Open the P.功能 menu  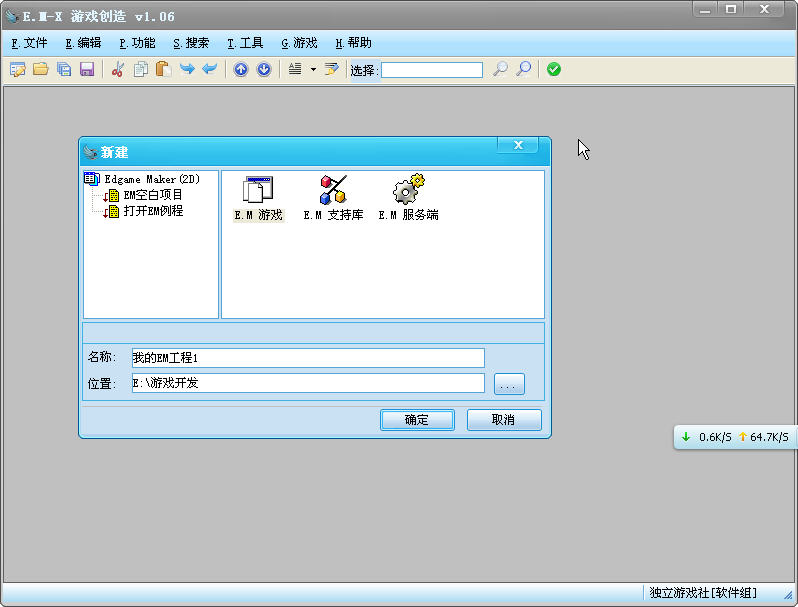click(x=137, y=43)
